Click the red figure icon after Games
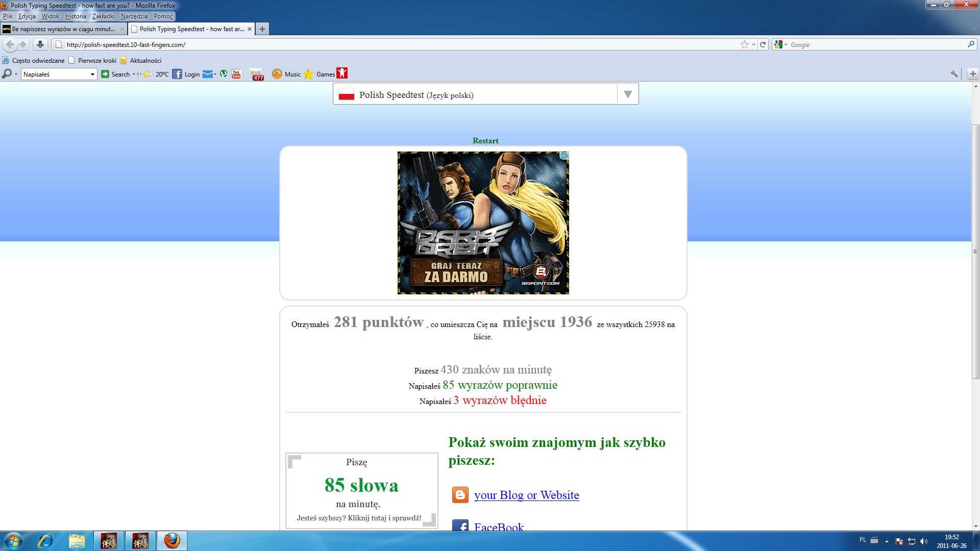Viewport: 980px width, 551px height. (x=342, y=73)
